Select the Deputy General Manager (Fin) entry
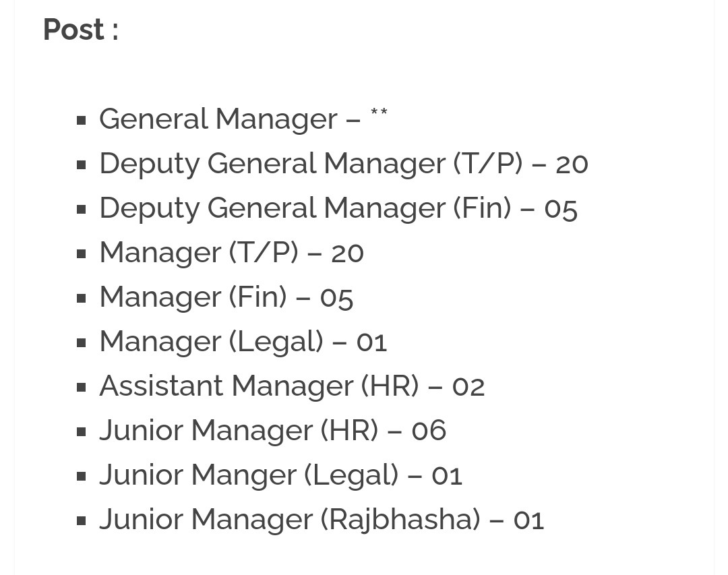 [338, 208]
